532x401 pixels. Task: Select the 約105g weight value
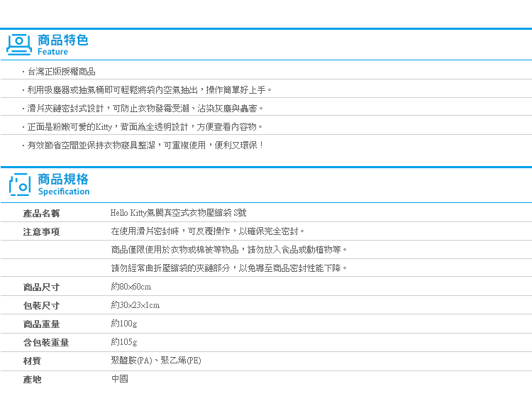(x=124, y=341)
